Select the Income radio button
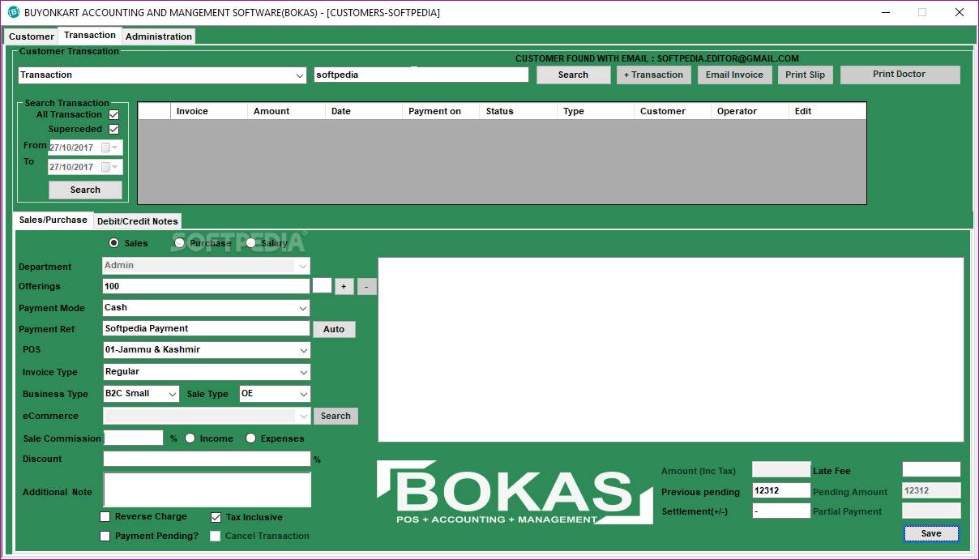Image resolution: width=979 pixels, height=560 pixels. coord(190,438)
